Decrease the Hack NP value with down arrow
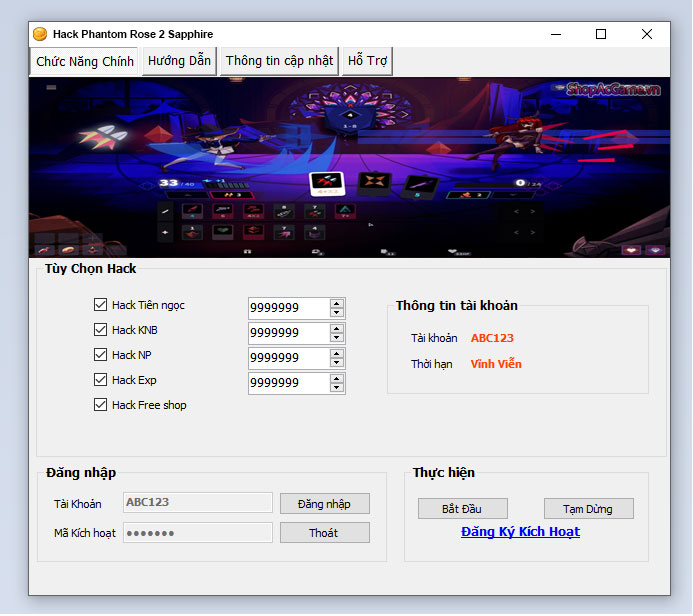 click(x=337, y=362)
